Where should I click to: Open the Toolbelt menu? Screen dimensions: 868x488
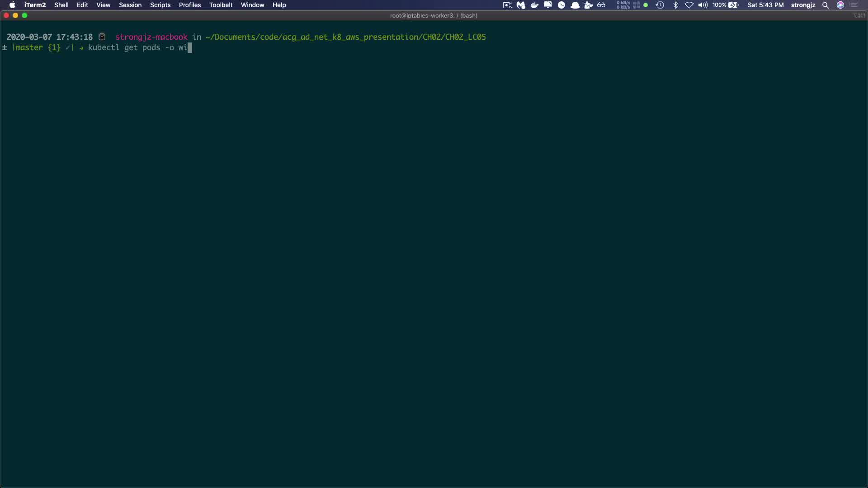[221, 5]
